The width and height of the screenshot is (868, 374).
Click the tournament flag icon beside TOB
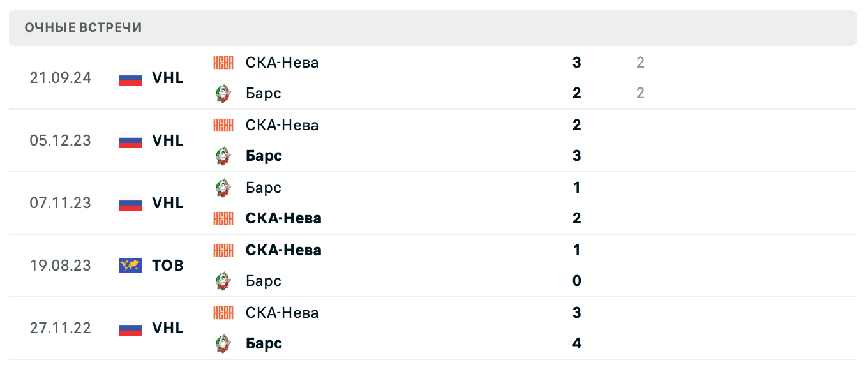tap(130, 266)
